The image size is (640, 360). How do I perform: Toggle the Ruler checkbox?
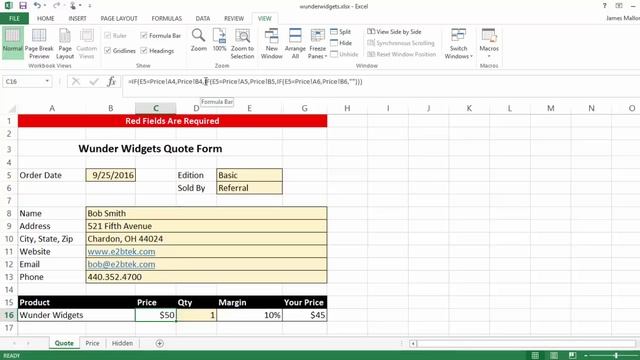coord(108,36)
